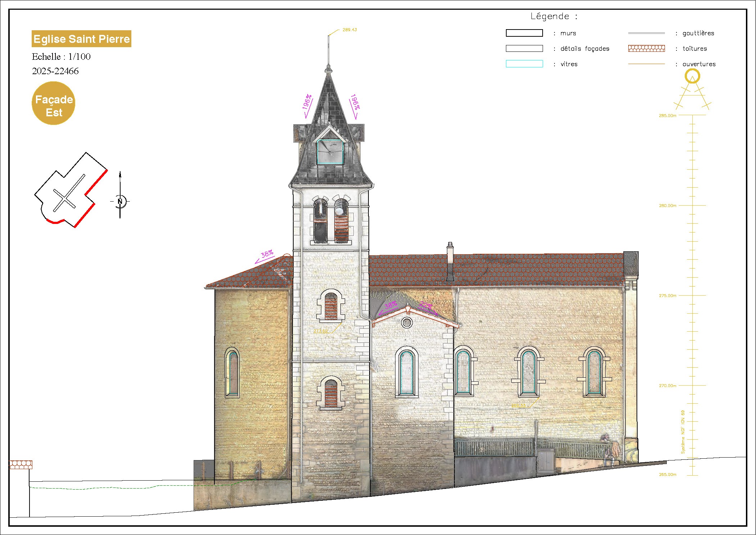Click the ouvertures legend line sample
Viewport: 756px width, 535px height.
[646, 64]
